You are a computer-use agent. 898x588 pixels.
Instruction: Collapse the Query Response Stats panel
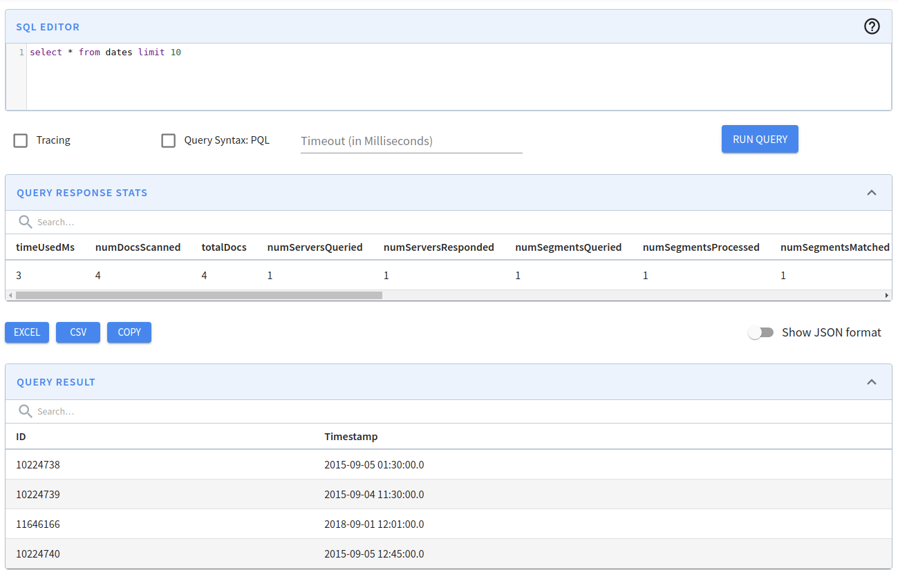click(872, 193)
